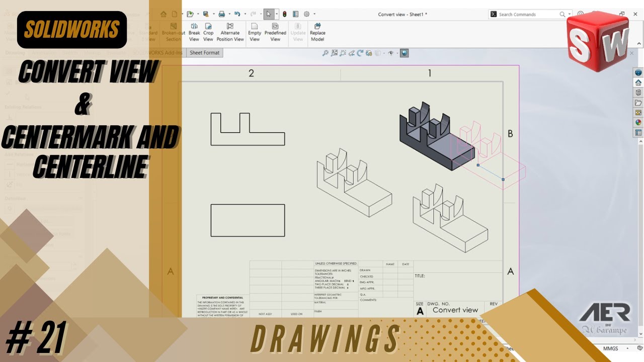The image size is (644, 362).
Task: Click the 'Convert view - Sheet1 *' window title
Action: (403, 14)
